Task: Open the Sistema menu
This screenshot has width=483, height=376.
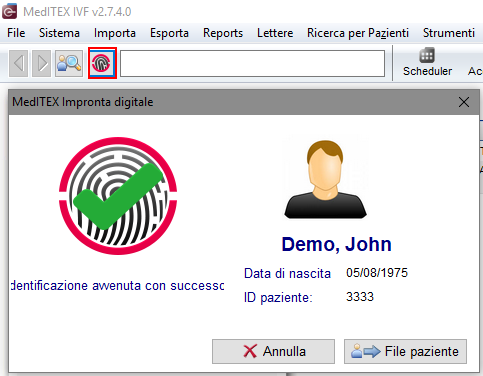Action: (59, 33)
